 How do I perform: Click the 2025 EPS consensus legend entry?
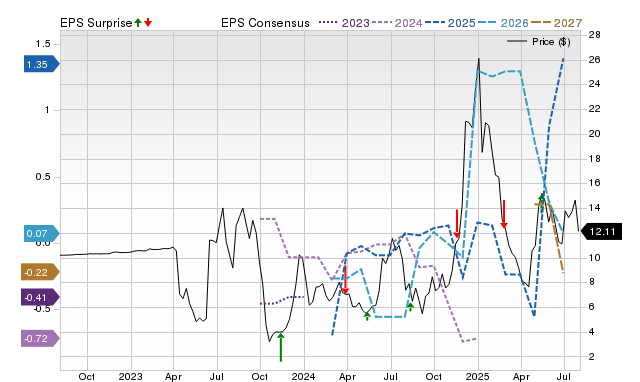[450, 23]
